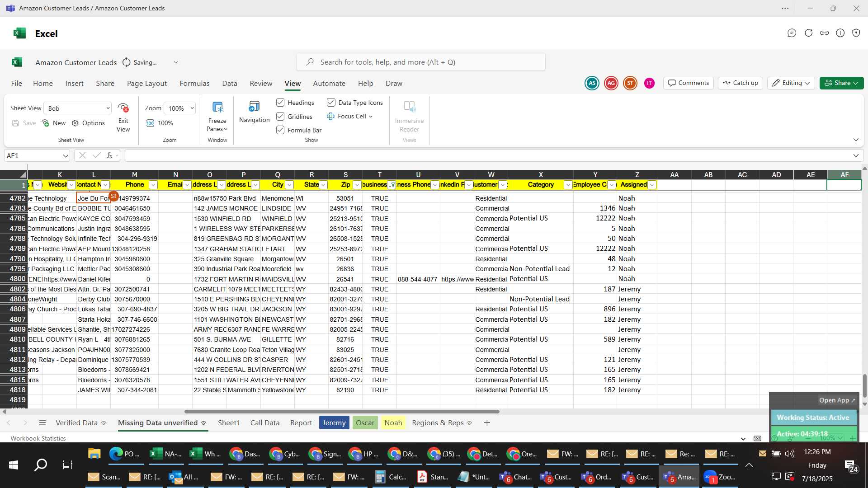Click the AG collaborator avatar

pyautogui.click(x=611, y=83)
